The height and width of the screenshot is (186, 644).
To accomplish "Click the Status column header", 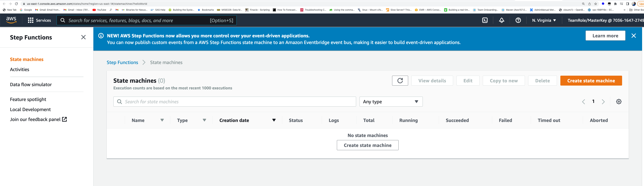I will point(296,120).
